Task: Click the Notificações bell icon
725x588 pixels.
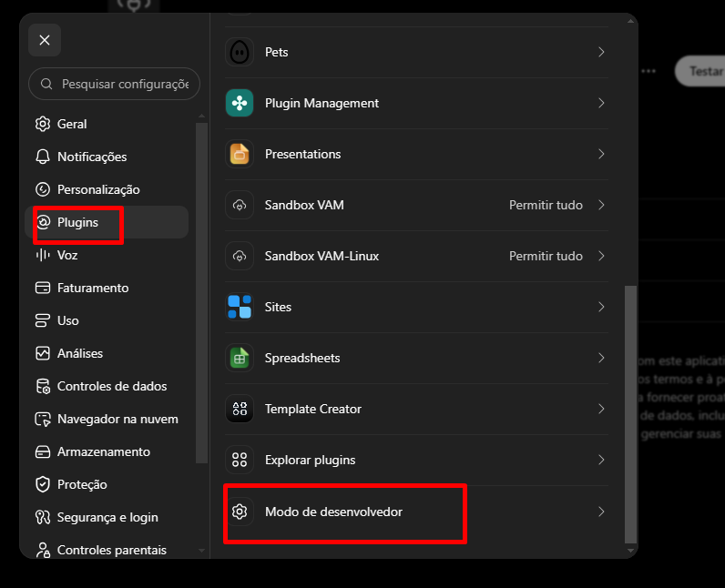Action: pyautogui.click(x=43, y=157)
